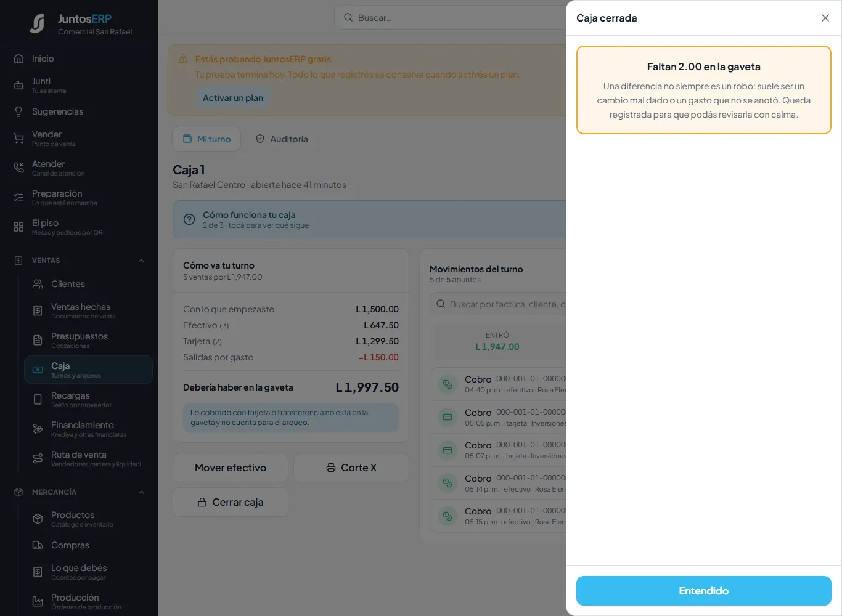Open the Caja menu item

point(88,370)
